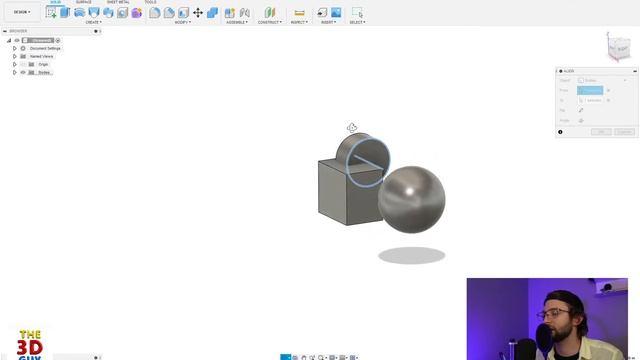Open the Insert menu dropdown

[329, 22]
